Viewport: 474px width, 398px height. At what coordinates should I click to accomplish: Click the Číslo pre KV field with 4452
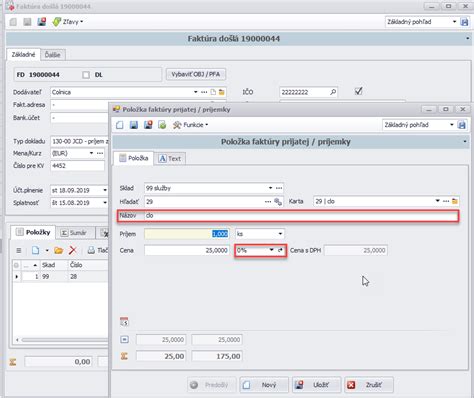click(x=77, y=166)
